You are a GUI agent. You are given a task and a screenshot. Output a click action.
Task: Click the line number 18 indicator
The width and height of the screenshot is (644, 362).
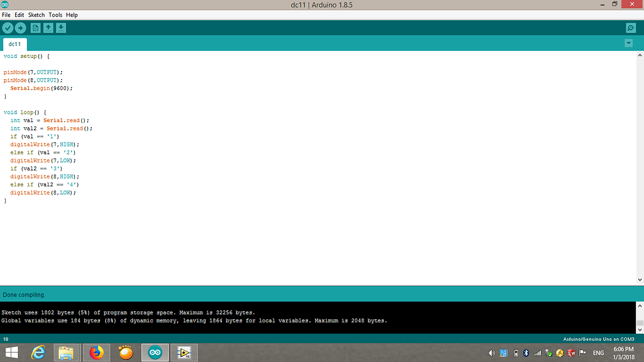[x=6, y=339]
